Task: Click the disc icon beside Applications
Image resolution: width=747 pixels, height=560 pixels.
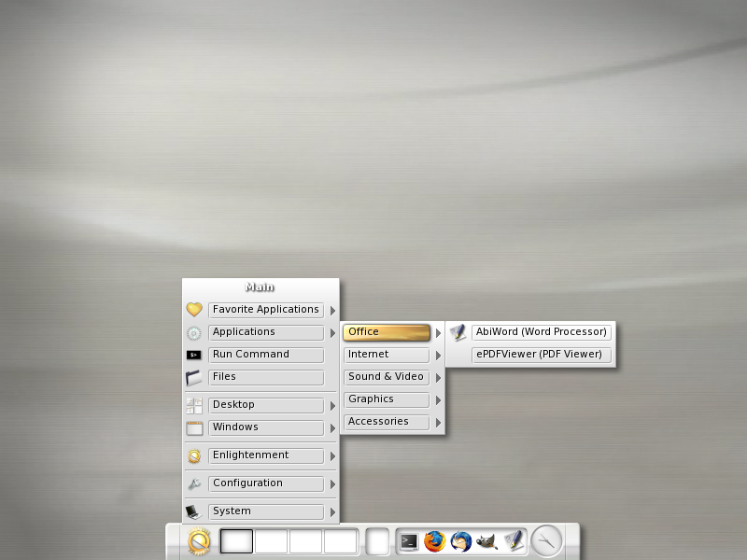Action: pos(194,333)
